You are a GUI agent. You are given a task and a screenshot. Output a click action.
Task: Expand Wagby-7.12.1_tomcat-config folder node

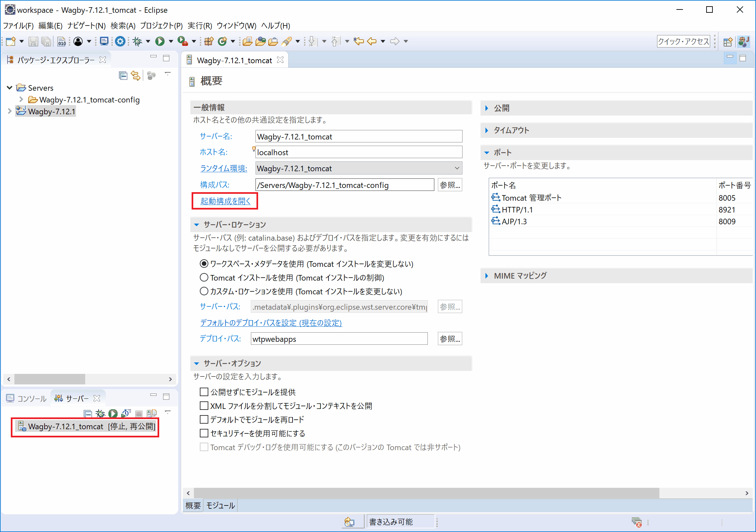(21, 99)
